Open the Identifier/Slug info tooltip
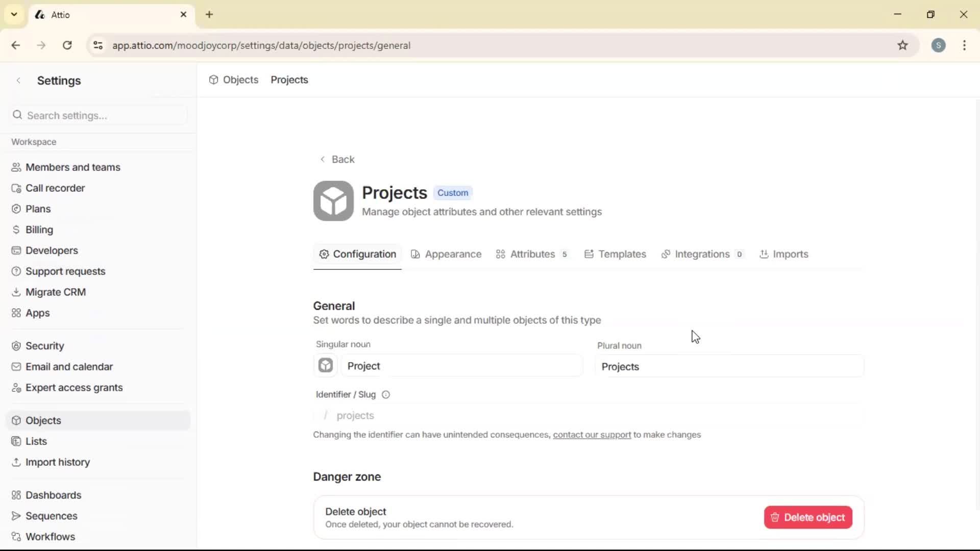This screenshot has width=980, height=551. 385,394
